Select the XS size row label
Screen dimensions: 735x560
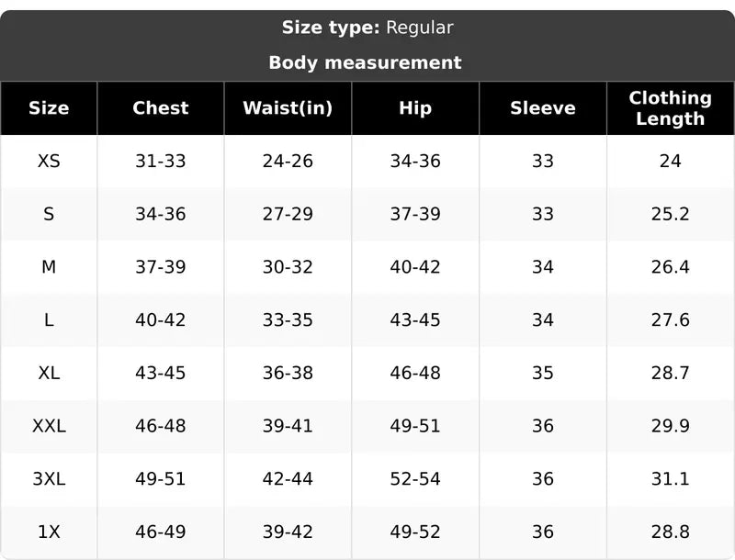(49, 161)
